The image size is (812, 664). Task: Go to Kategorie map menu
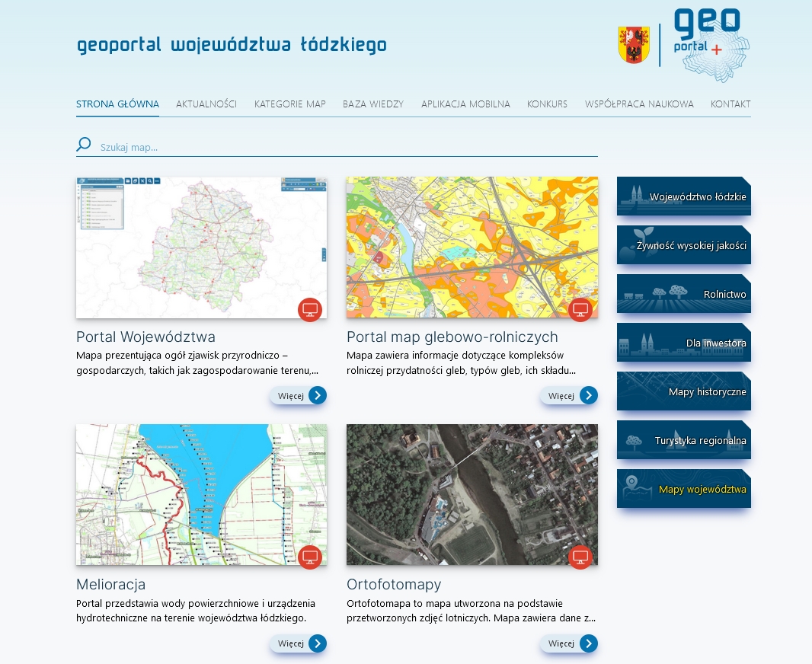tap(290, 104)
